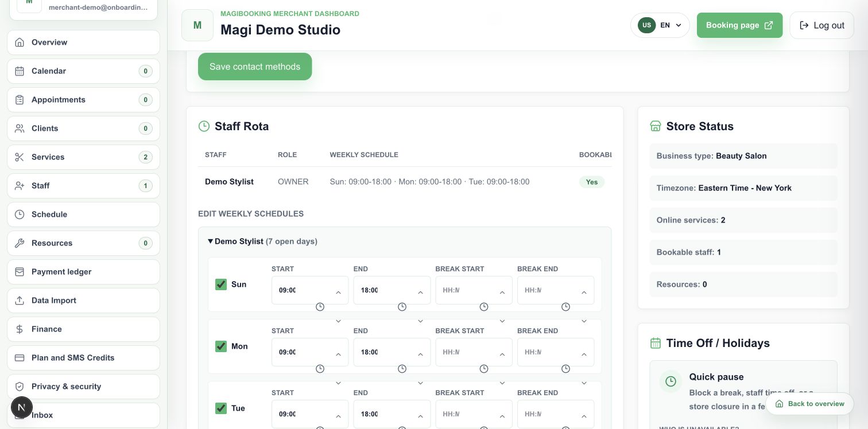This screenshot has height=429, width=868.
Task: Click the Privacy & security shield icon
Action: 20,387
